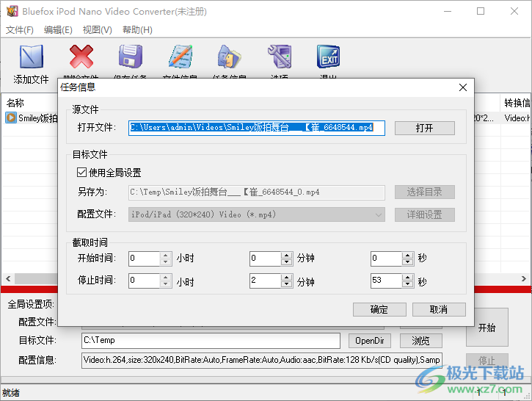Image resolution: width=532 pixels, height=401 pixels.
Task: Select the Smiley file row in list
Action: (x=32, y=118)
